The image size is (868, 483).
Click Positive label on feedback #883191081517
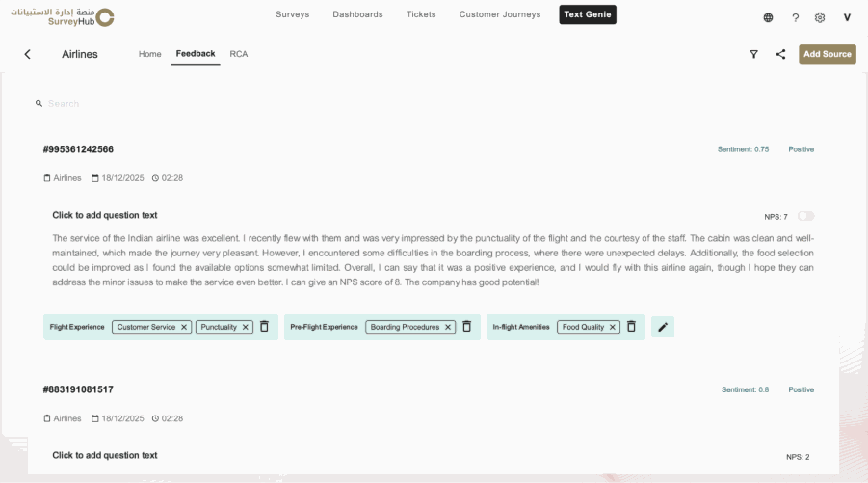[x=801, y=389]
